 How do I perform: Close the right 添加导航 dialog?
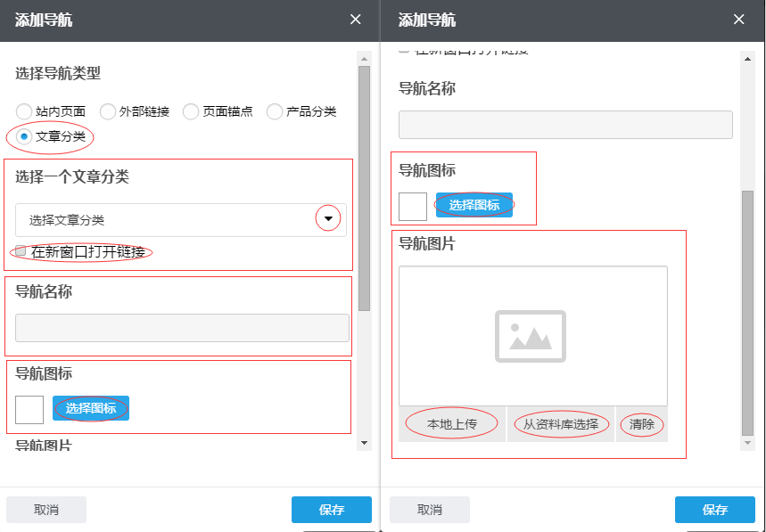(738, 20)
